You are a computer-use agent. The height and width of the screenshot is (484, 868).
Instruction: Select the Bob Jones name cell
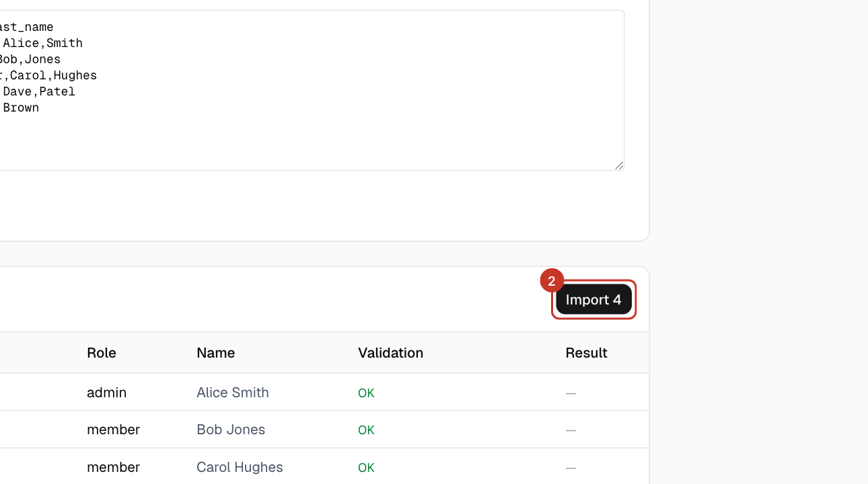231,430
